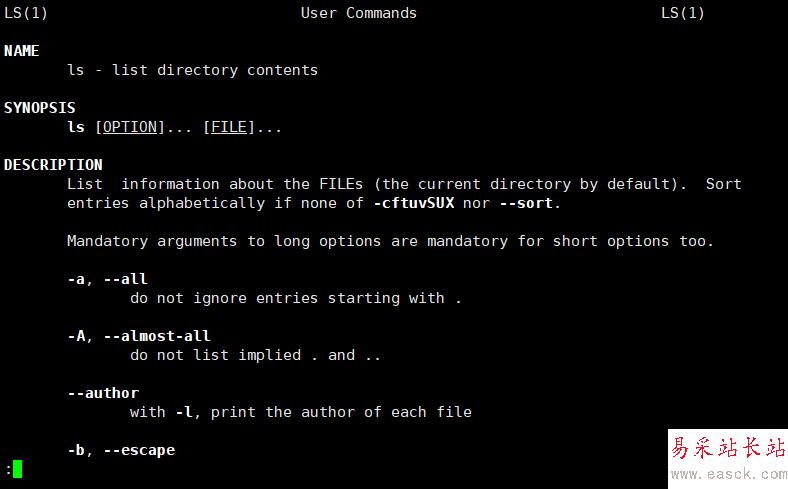This screenshot has width=788, height=489.
Task: Click the underlined FILE argument in the synopsis
Action: 229,127
